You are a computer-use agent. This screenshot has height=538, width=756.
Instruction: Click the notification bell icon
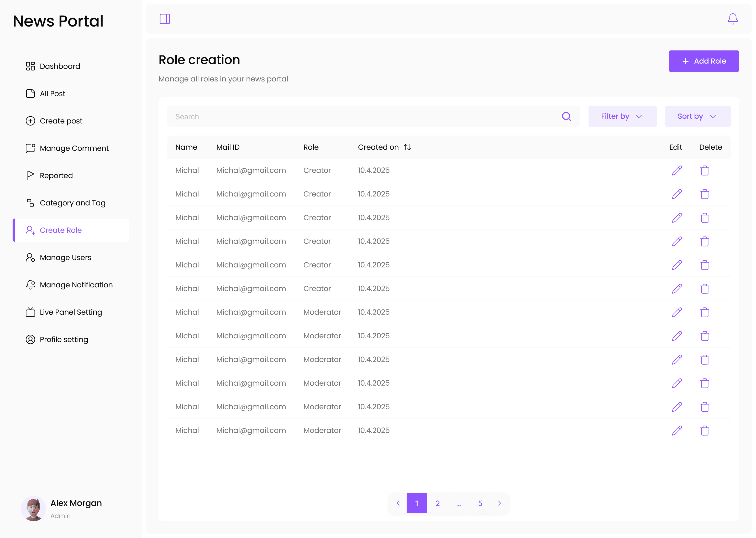(x=732, y=19)
